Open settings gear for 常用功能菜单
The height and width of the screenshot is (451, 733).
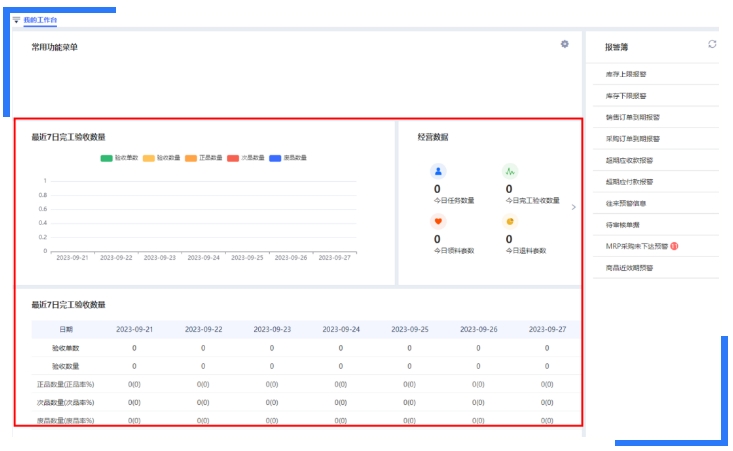tap(565, 44)
